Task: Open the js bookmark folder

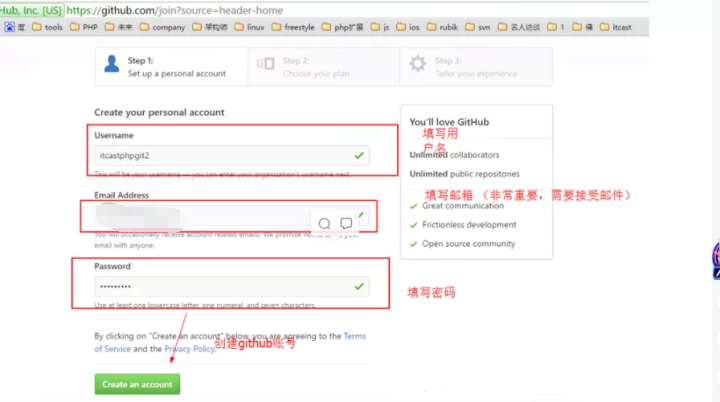Action: pyautogui.click(x=380, y=27)
